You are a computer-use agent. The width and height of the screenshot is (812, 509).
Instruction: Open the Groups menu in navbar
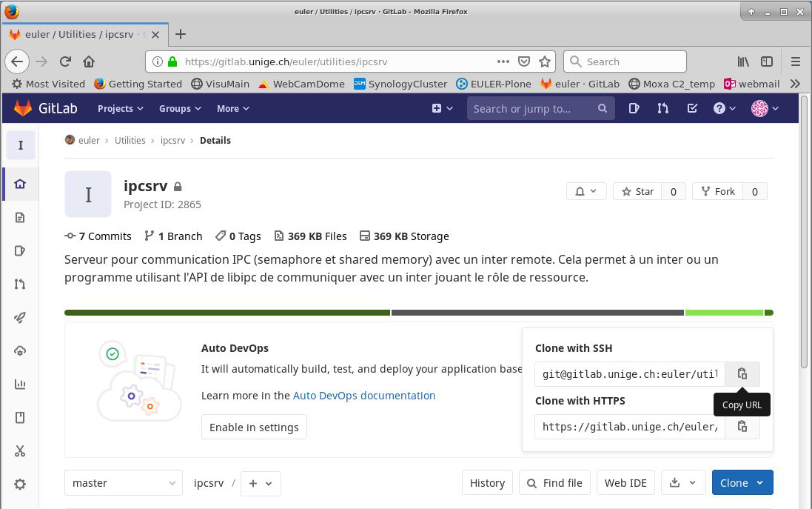pyautogui.click(x=180, y=108)
